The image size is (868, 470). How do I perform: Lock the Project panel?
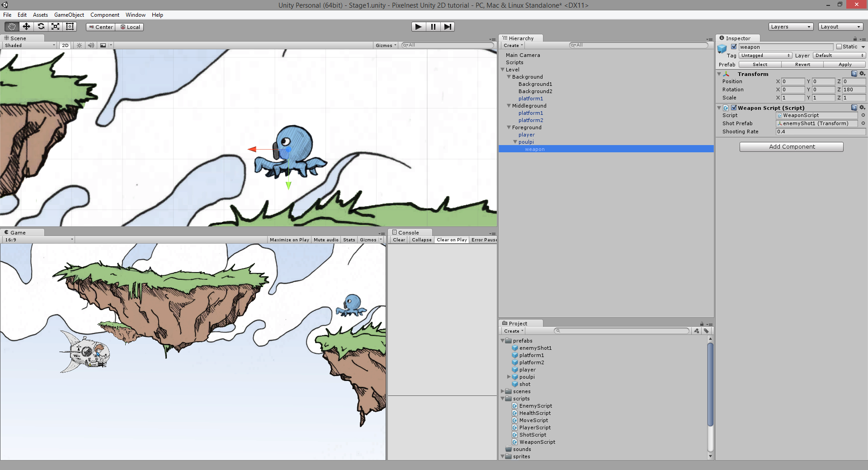coord(702,324)
